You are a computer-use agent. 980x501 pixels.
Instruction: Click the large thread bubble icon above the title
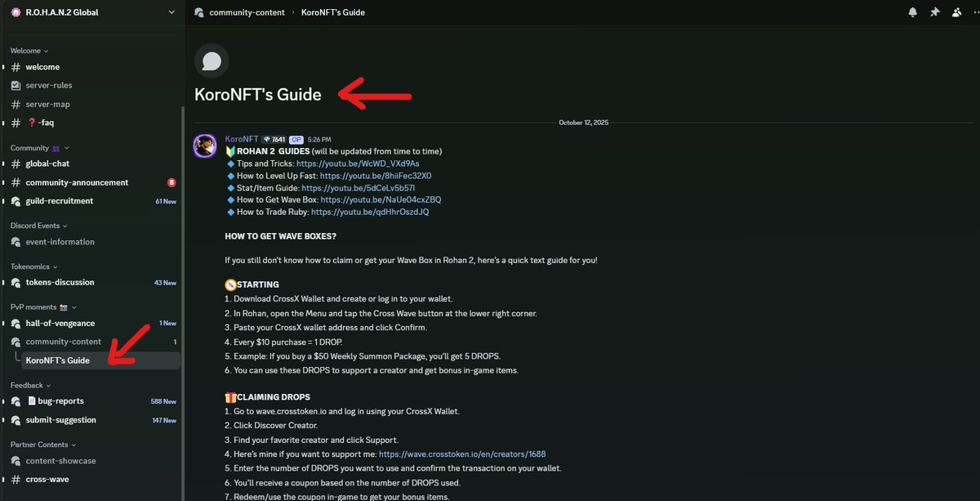212,61
